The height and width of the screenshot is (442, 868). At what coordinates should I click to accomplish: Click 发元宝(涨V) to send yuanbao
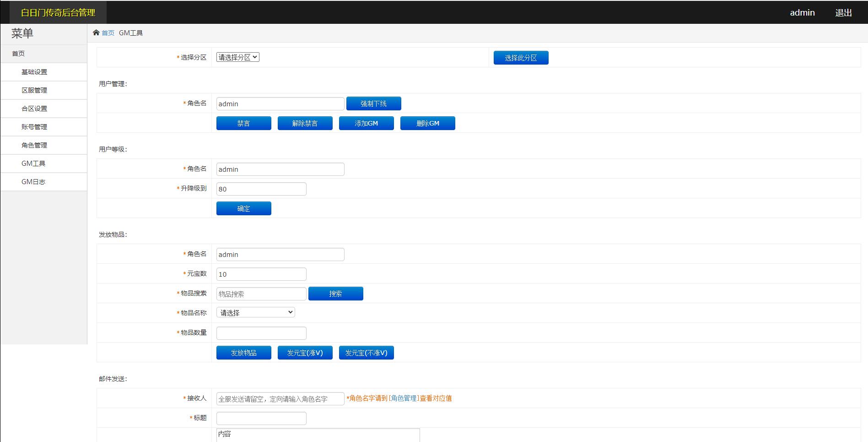click(305, 352)
